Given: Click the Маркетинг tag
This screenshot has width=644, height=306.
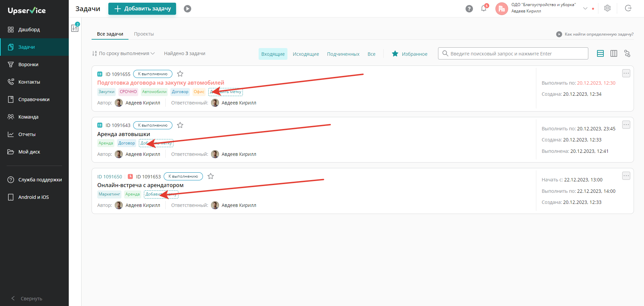Looking at the screenshot, I should (x=109, y=194).
